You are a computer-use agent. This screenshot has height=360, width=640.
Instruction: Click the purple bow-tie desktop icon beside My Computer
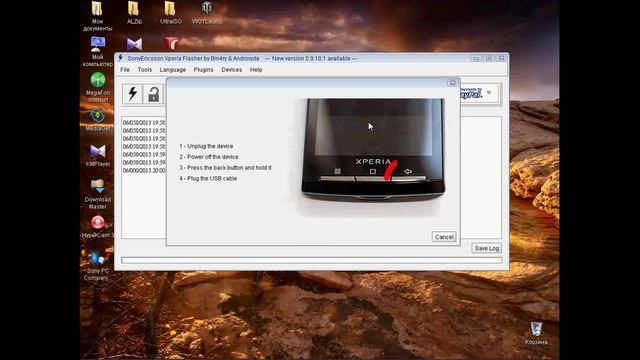coord(134,44)
